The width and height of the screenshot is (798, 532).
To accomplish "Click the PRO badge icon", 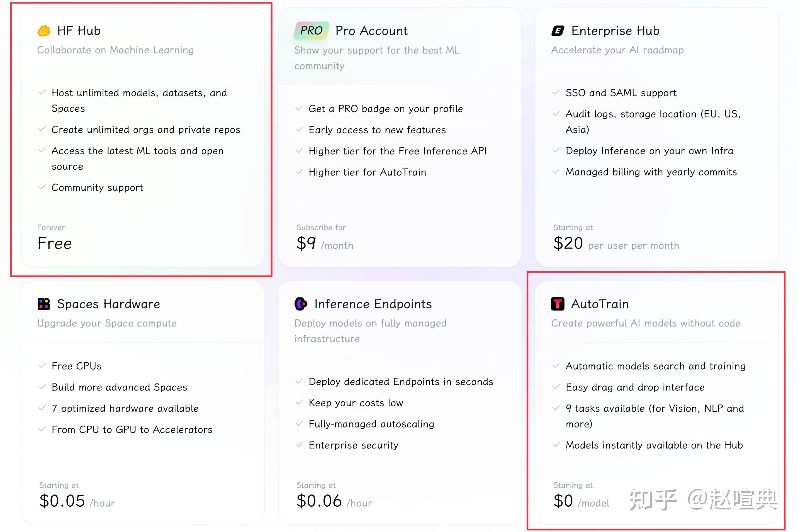I will [x=311, y=31].
